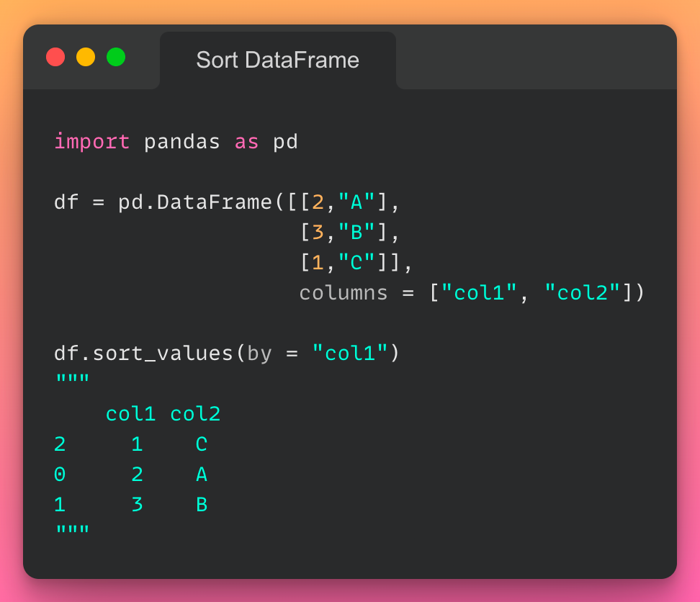The width and height of the screenshot is (700, 602).
Task: Click the pink 'as' keyword
Action: (x=246, y=142)
